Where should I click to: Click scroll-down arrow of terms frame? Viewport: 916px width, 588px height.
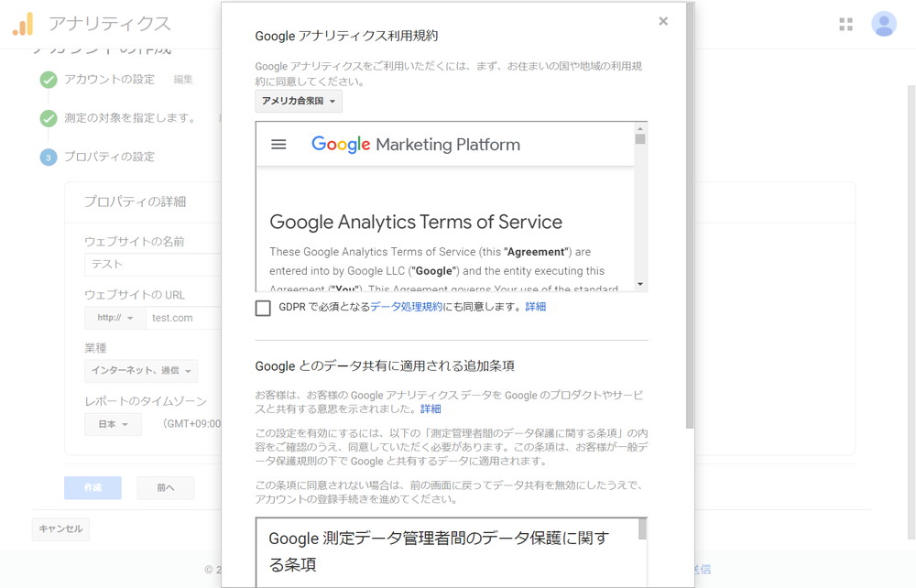coord(640,284)
